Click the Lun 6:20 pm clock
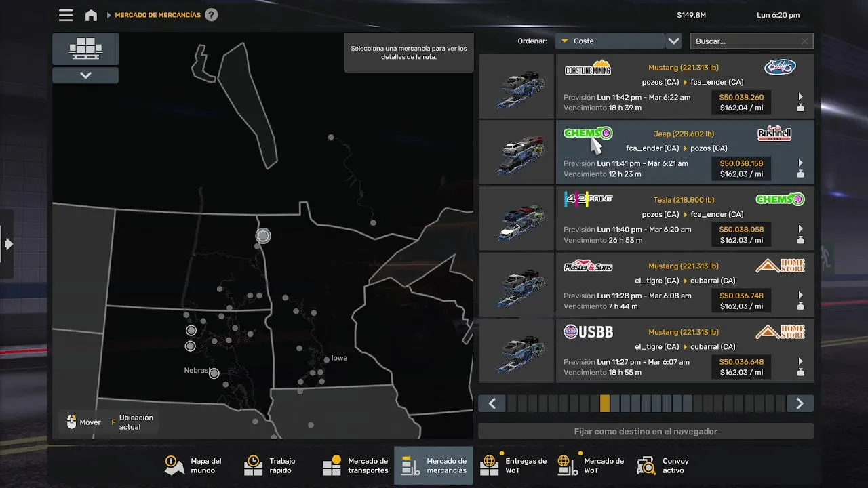The width and height of the screenshot is (868, 488). 778,15
